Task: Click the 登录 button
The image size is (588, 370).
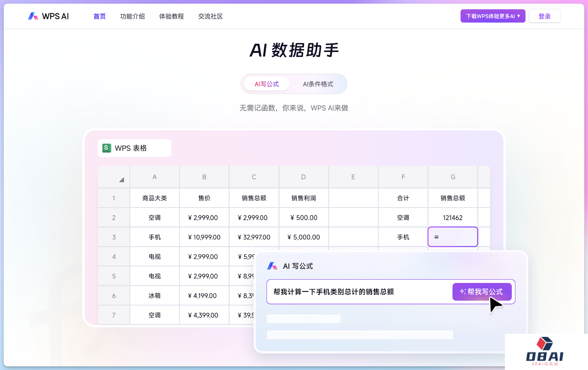Action: pos(544,16)
